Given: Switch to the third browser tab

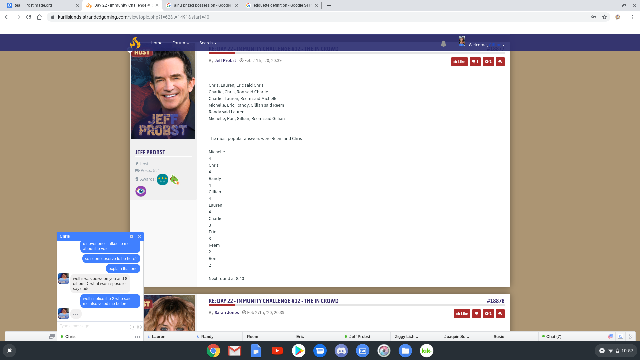Looking at the screenshot, I should (x=202, y=5).
